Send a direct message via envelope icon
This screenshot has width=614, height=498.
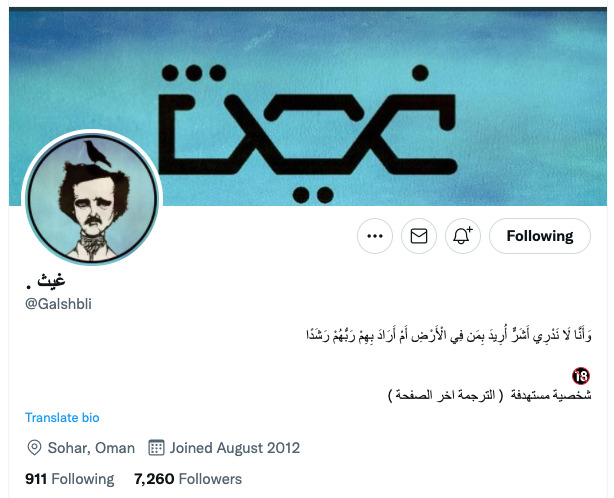click(x=419, y=236)
